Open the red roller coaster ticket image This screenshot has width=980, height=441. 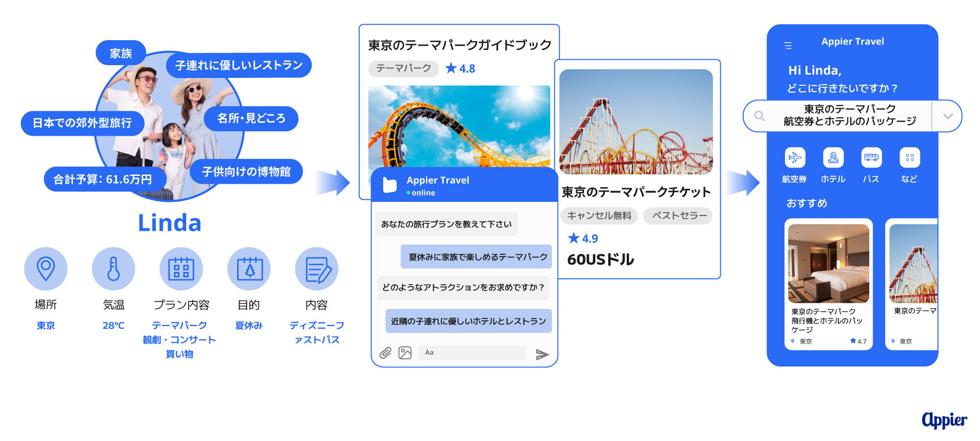click(636, 122)
